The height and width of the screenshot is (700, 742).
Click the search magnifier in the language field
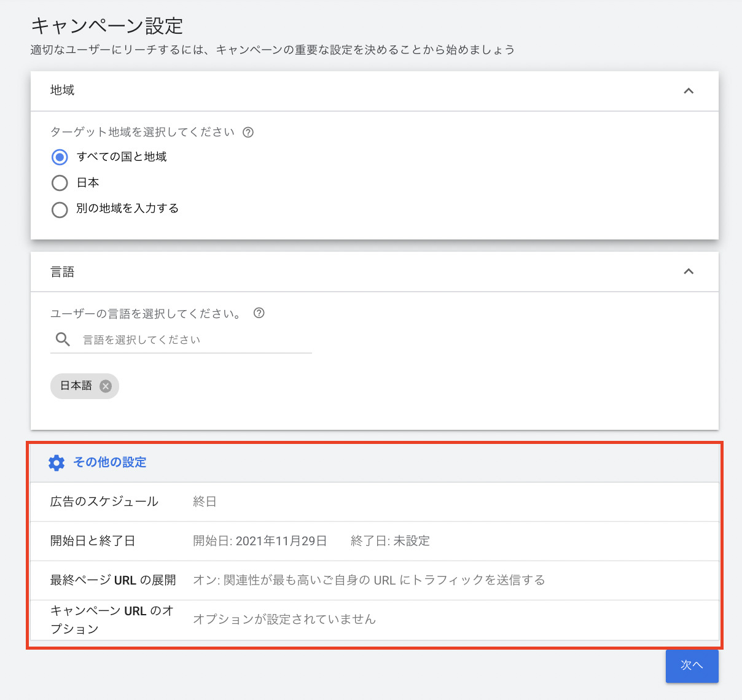click(62, 339)
